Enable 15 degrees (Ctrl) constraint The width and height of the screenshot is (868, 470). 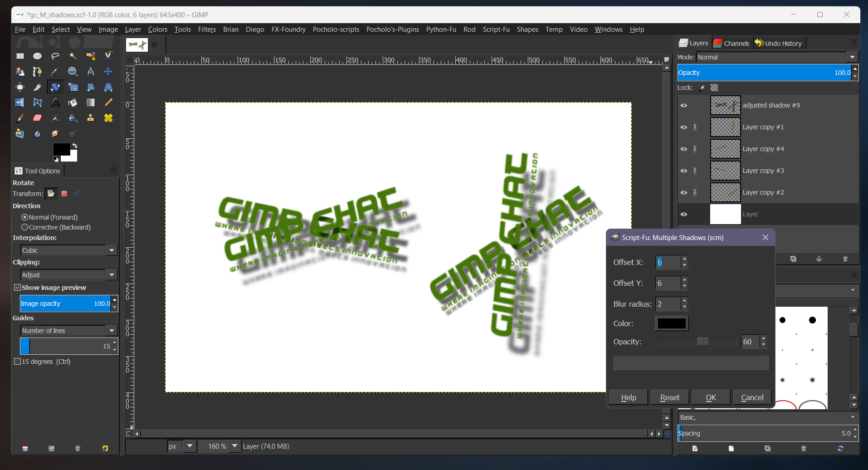click(18, 362)
